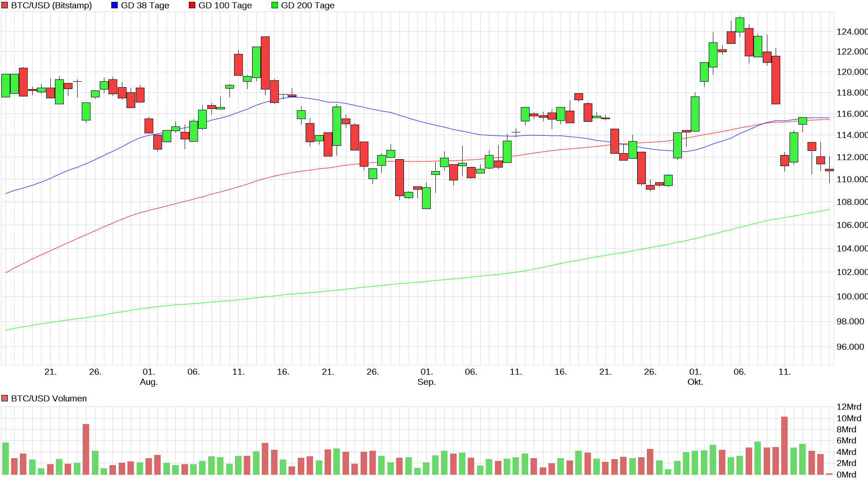Click the 118.000 price axis label
The image size is (868, 484).
click(x=852, y=92)
